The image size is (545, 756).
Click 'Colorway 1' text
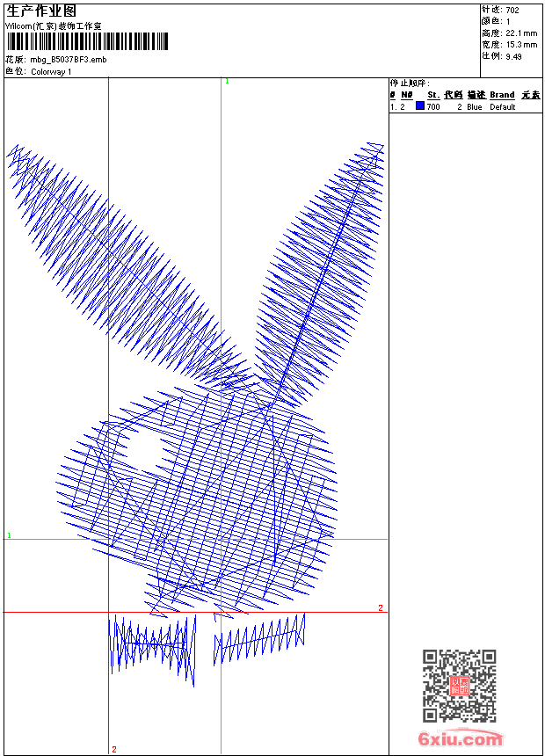click(x=51, y=72)
